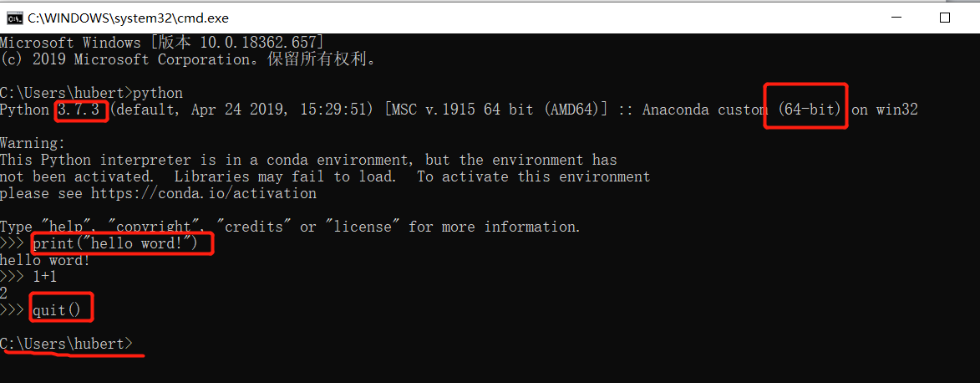Click the 'on win32' text
This screenshot has height=383, width=980.
[885, 110]
